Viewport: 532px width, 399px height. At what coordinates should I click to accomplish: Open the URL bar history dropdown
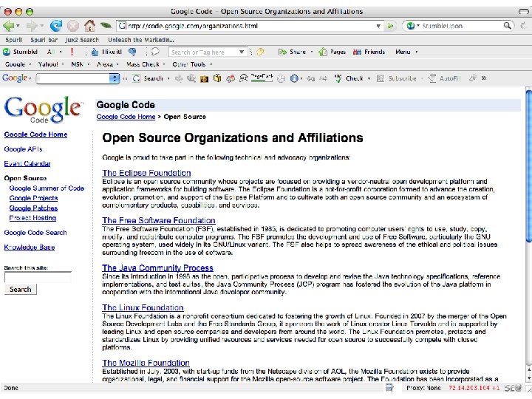(378, 26)
